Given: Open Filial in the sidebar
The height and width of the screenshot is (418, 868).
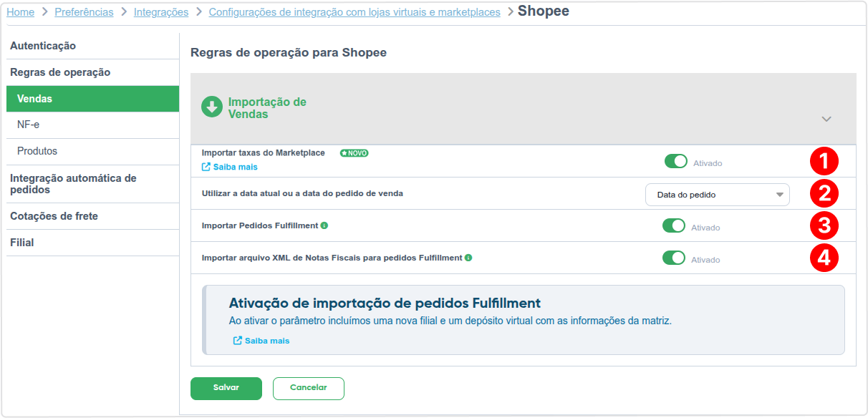Looking at the screenshot, I should coord(92,243).
